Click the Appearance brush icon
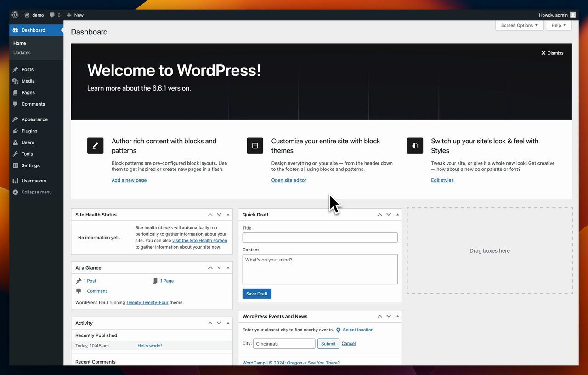This screenshot has width=588, height=375. click(16, 119)
